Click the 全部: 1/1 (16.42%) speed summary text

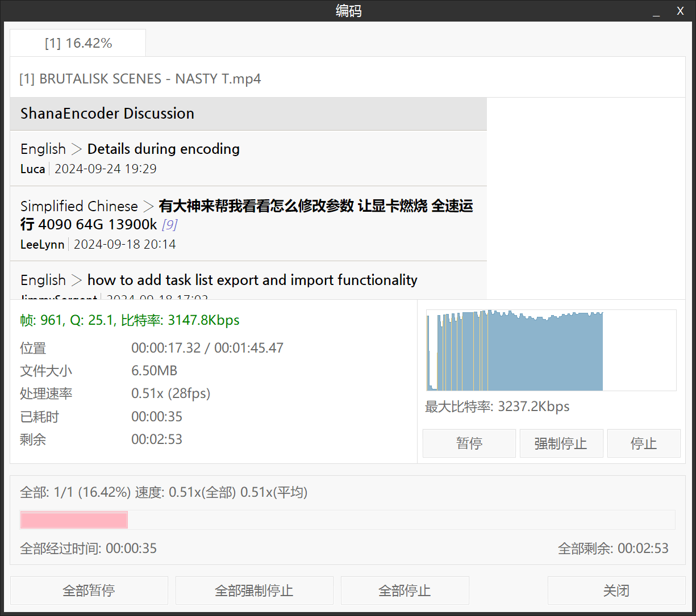(x=164, y=492)
